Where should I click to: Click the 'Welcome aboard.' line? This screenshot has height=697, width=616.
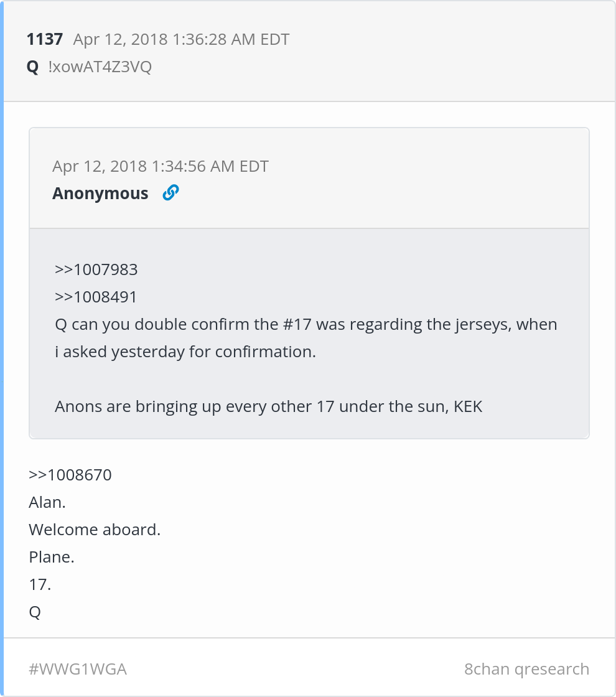pyautogui.click(x=95, y=530)
